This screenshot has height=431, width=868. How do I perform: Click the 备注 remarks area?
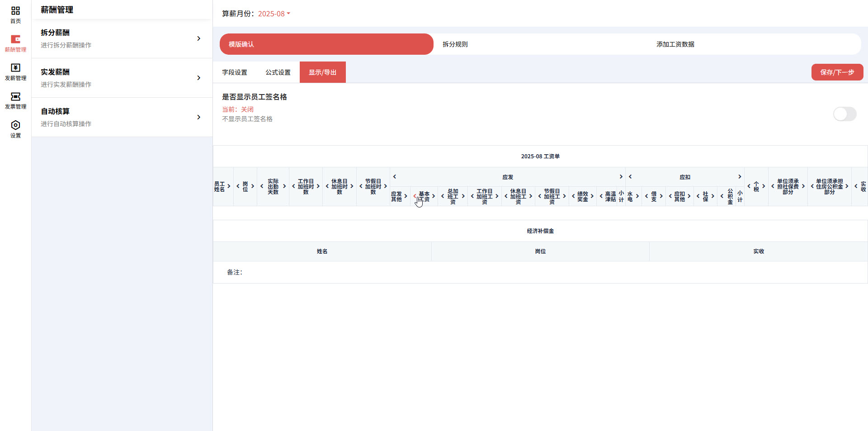235,272
